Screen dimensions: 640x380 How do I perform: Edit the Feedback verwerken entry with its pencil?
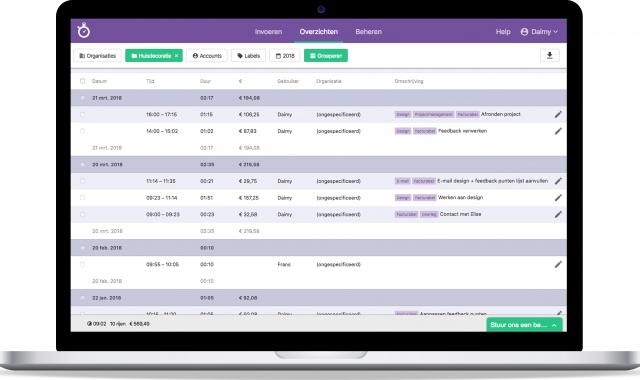[x=558, y=131]
